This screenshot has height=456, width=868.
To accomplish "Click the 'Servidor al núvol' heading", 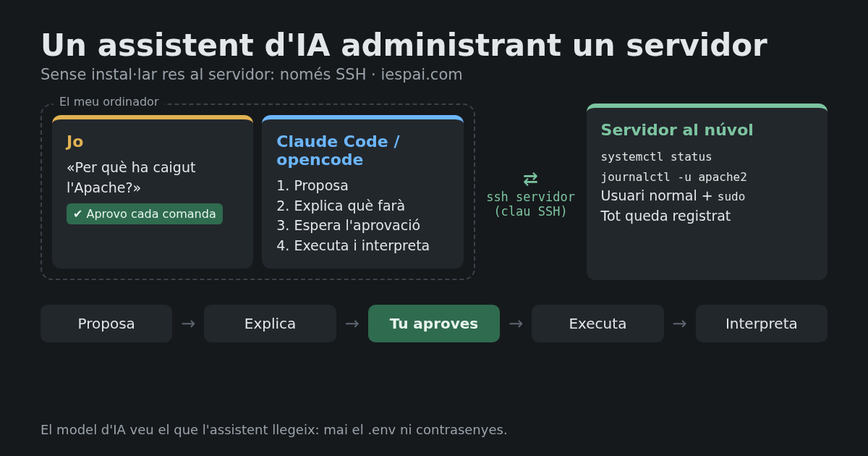I will tap(677, 130).
